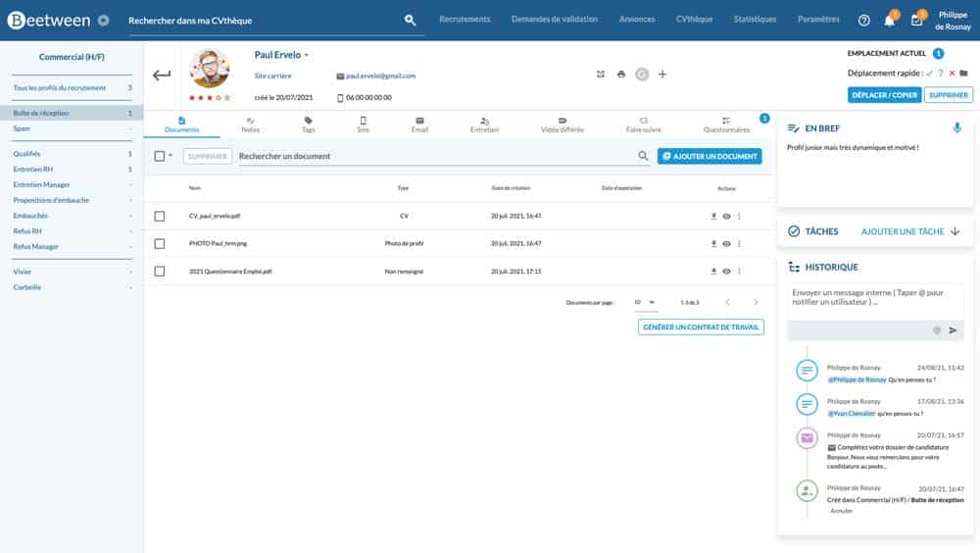This screenshot has height=553, width=980.
Task: Click the plus icon beside the C icon
Action: (662, 74)
